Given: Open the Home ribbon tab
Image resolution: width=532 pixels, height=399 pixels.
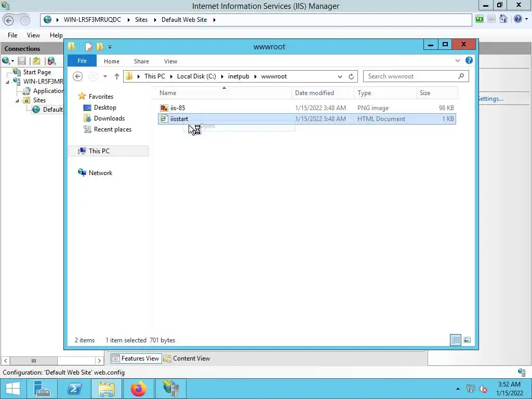Looking at the screenshot, I should [x=112, y=61].
